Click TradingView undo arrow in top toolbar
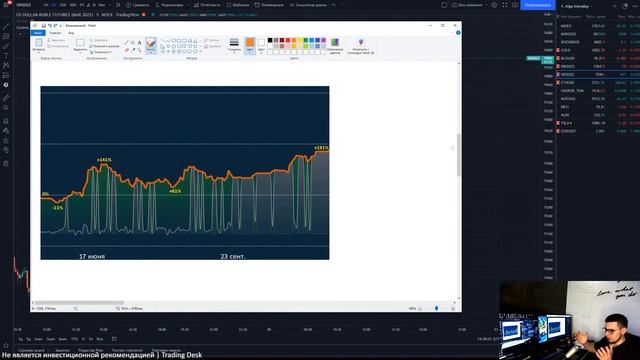Screen dimensions: 640x360 [333, 5]
